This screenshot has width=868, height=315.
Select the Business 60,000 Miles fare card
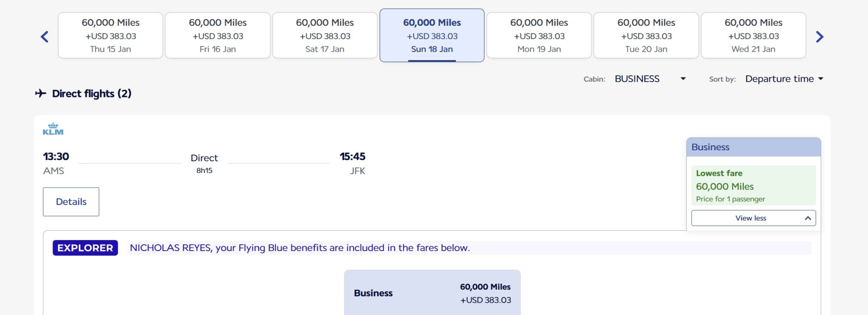[432, 293]
